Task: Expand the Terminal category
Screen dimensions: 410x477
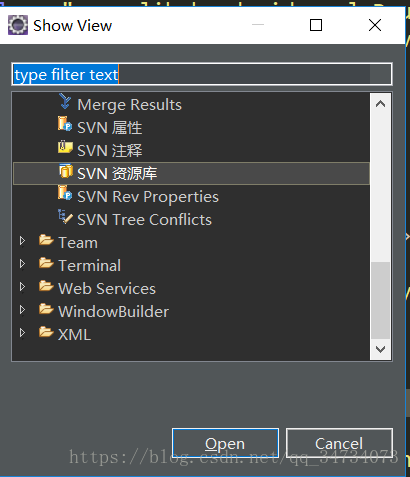Action: [22, 264]
